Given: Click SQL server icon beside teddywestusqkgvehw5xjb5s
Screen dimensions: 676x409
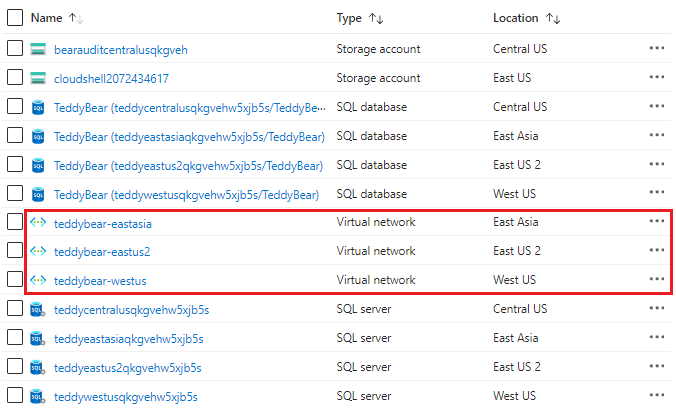Looking at the screenshot, I should pyautogui.click(x=38, y=396).
